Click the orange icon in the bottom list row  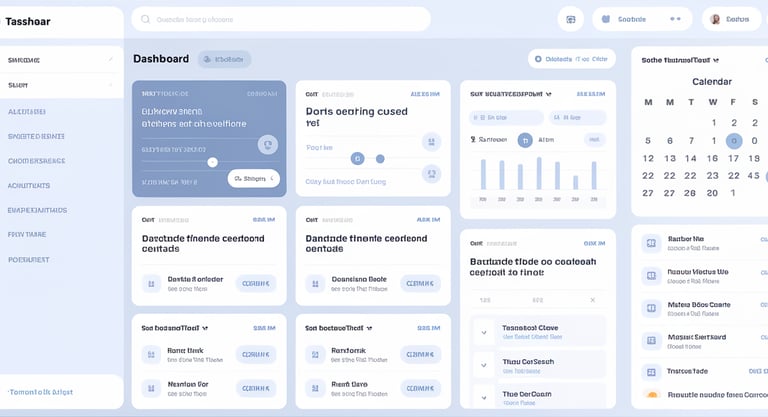click(x=652, y=394)
